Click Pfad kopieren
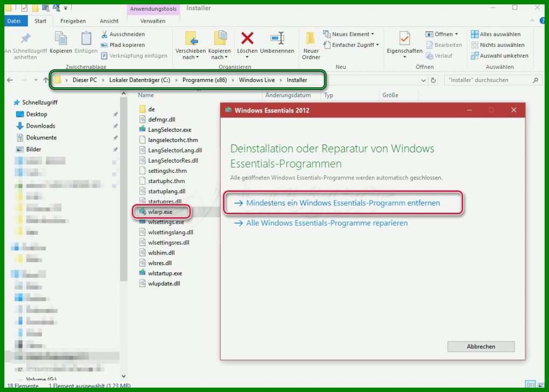The image size is (549, 392). (x=123, y=45)
